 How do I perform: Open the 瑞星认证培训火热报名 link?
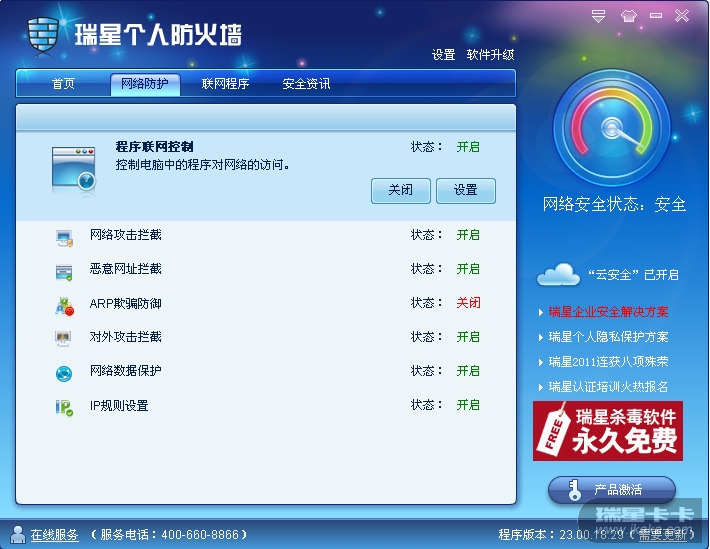pyautogui.click(x=608, y=387)
